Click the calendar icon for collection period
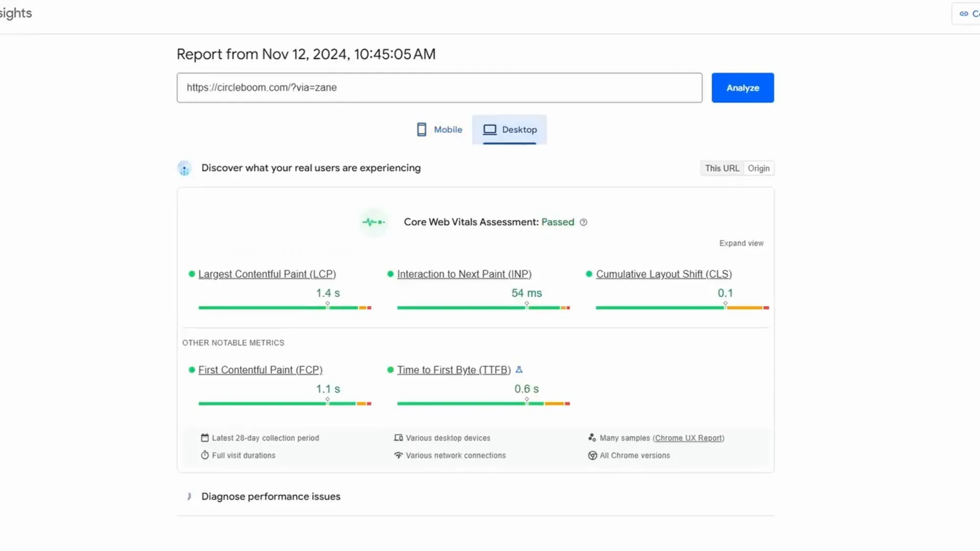Image resolution: width=980 pixels, height=551 pixels. point(205,438)
